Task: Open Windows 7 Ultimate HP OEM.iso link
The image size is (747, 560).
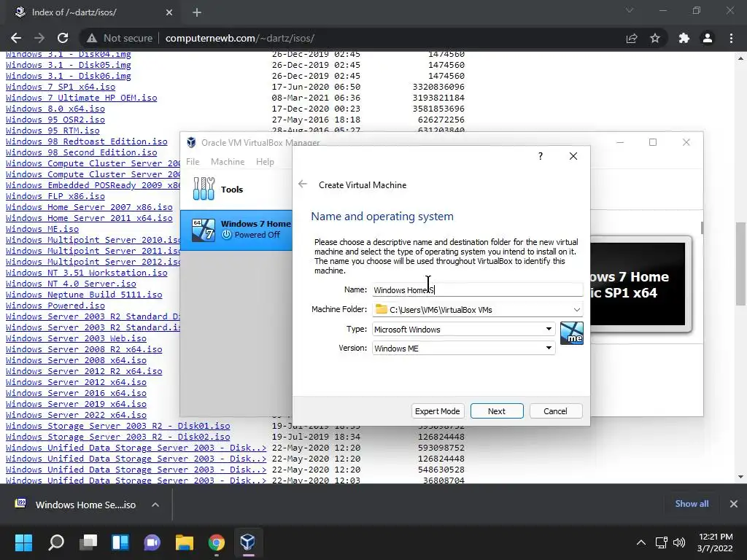Action: (82, 98)
